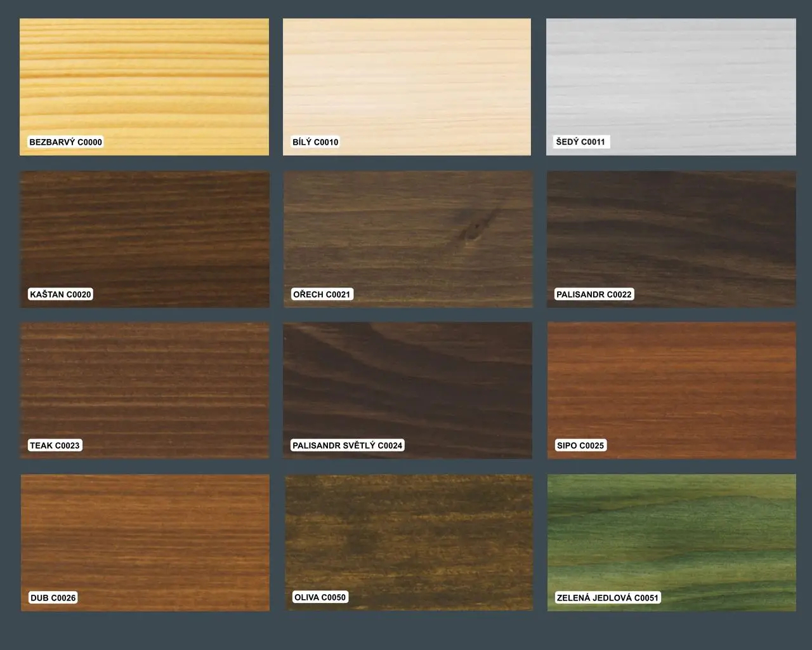Choose the Ořech C0021 wood swatch
The width and height of the screenshot is (812, 650).
pos(408,239)
